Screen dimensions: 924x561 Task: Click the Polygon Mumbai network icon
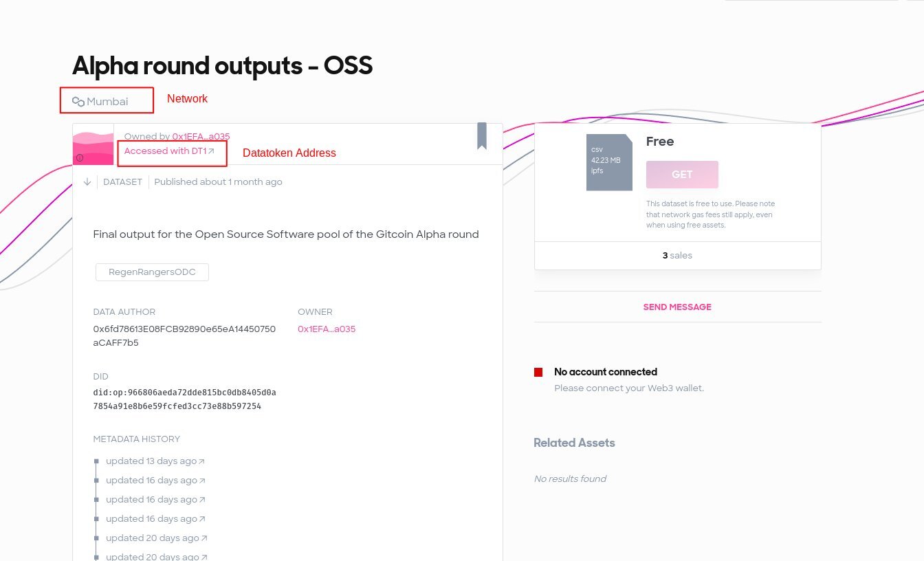(78, 102)
